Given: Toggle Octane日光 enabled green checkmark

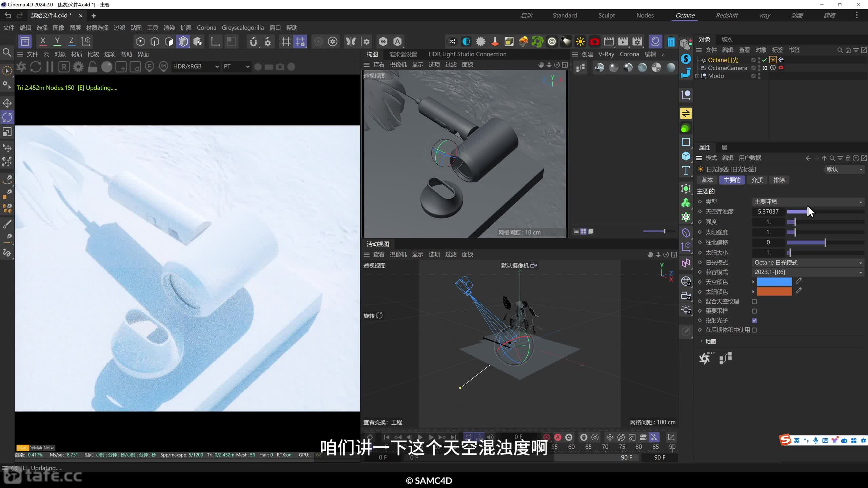Looking at the screenshot, I should [764, 60].
